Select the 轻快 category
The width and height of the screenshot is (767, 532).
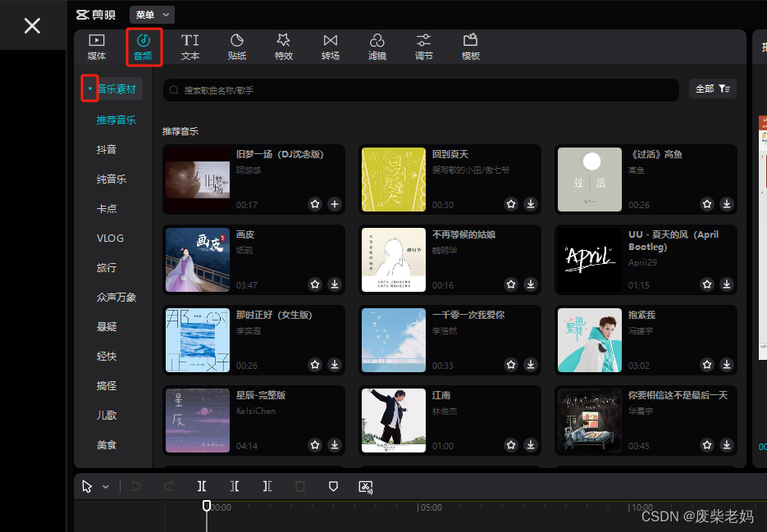pos(107,356)
